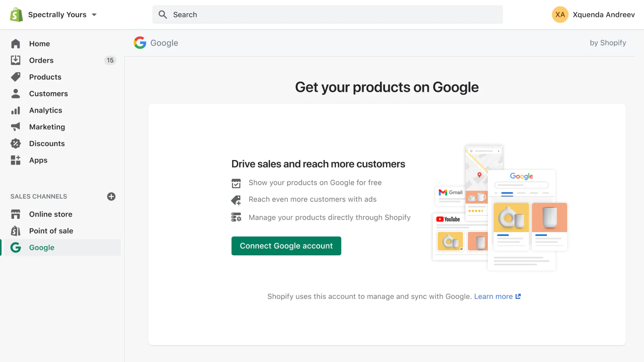Open Customers in the sidebar
The height and width of the screenshot is (362, 644).
(x=48, y=94)
